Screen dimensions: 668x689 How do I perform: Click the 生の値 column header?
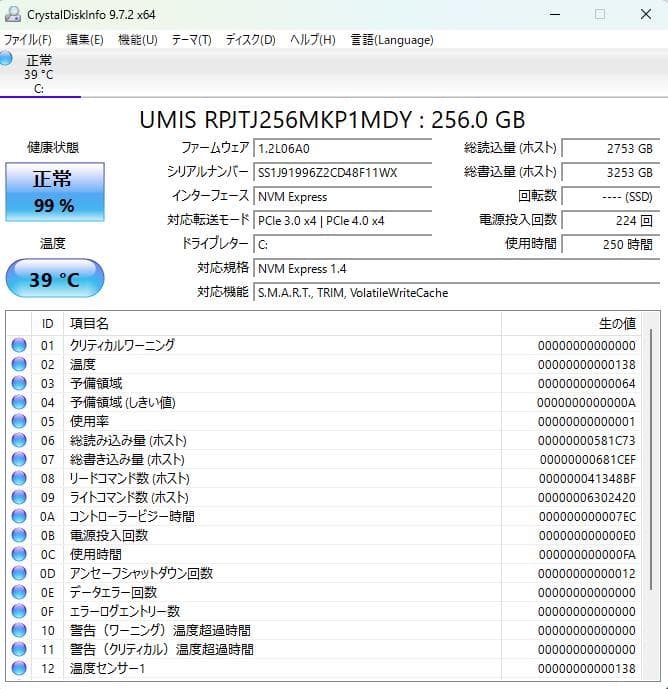coord(571,324)
